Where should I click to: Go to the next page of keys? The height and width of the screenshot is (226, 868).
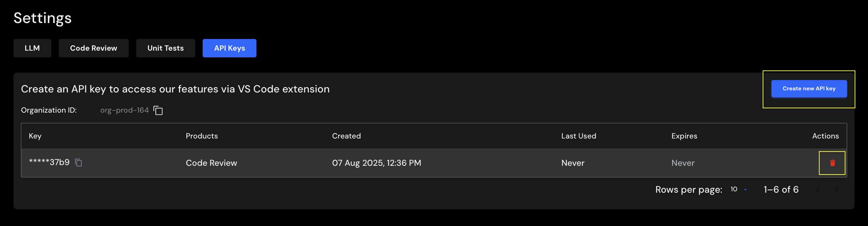[x=837, y=190]
